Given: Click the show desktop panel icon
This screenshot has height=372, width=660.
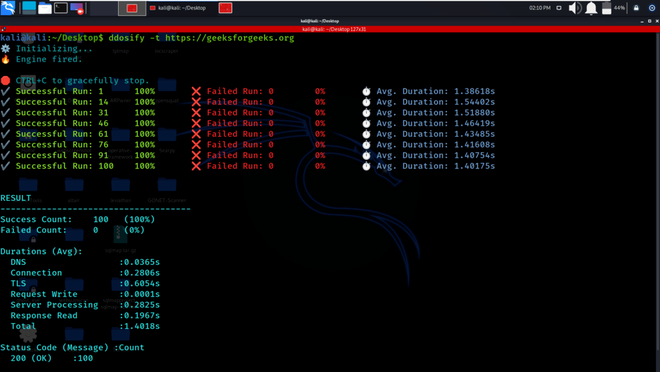Looking at the screenshot, I should pyautogui.click(x=29, y=8).
